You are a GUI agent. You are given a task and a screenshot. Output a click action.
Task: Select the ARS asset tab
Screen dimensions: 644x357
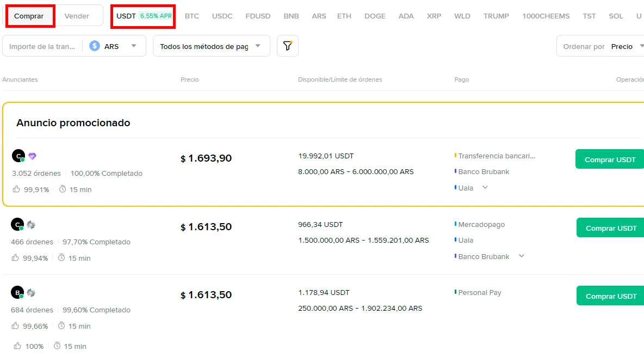point(319,16)
